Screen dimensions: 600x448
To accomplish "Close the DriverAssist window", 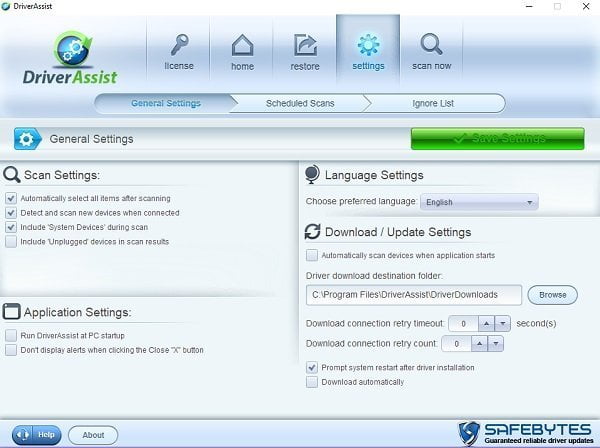I will pos(586,7).
